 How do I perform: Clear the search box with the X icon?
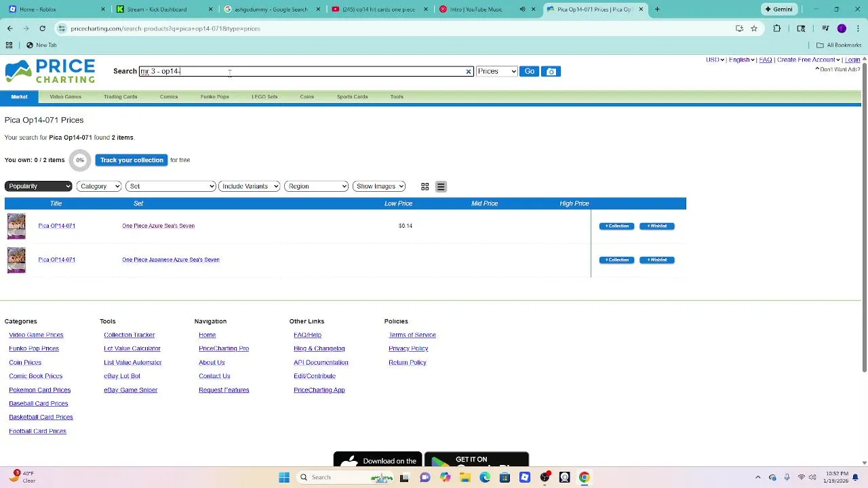pos(468,71)
